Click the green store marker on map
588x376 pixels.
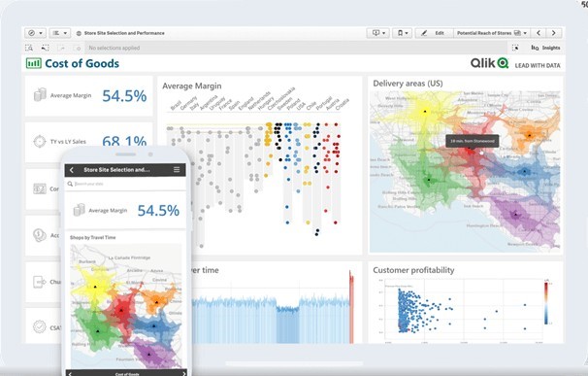[x=429, y=180]
